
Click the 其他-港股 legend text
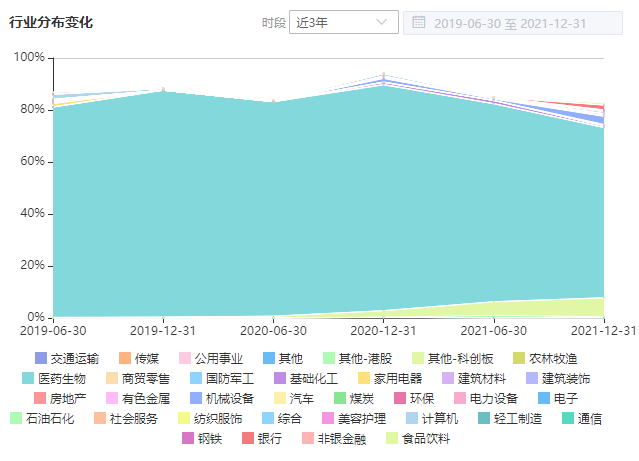point(364,358)
